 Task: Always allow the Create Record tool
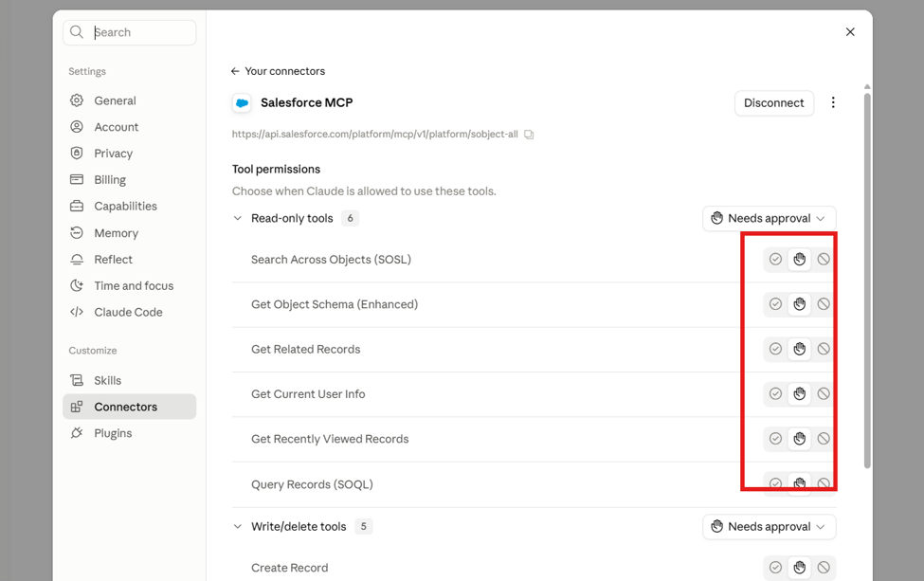click(775, 568)
